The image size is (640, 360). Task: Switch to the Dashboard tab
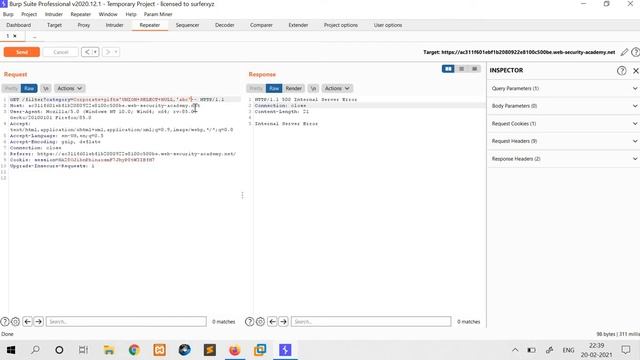pos(18,25)
